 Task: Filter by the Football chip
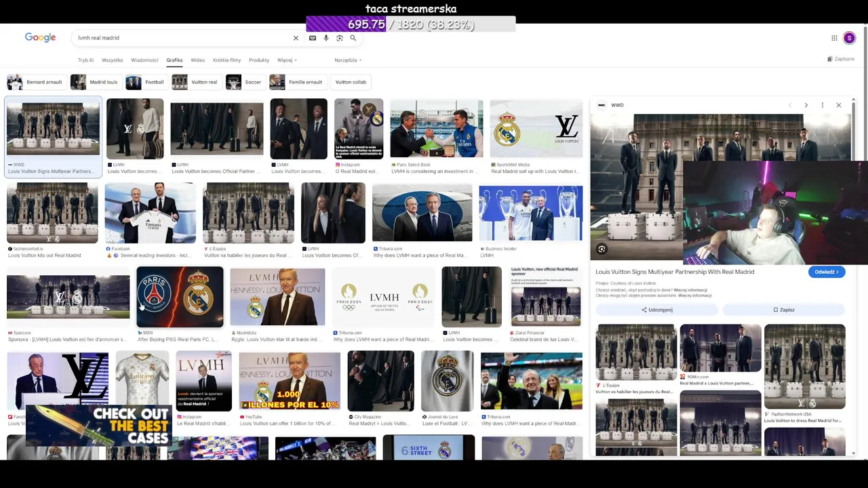pos(146,82)
